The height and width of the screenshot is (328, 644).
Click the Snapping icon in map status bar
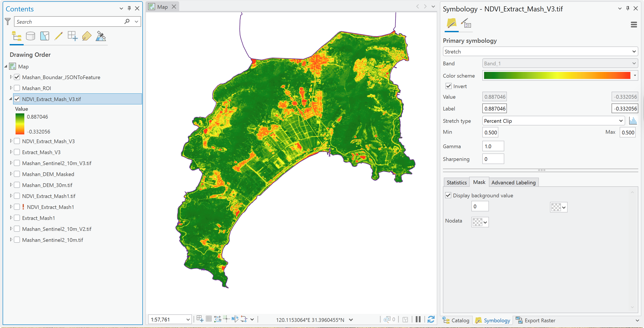(x=200, y=319)
